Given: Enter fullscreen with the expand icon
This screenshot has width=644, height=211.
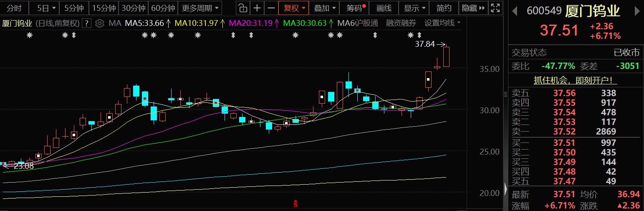Looking at the screenshot, I should tap(495, 8).
